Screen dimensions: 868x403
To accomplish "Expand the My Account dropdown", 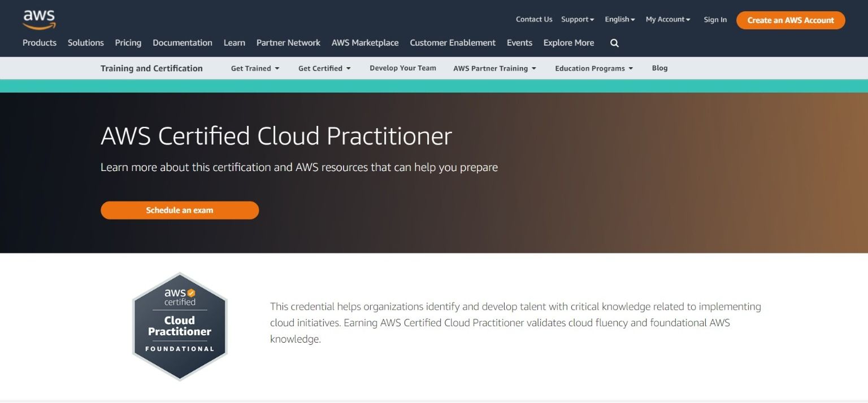I will pos(667,19).
